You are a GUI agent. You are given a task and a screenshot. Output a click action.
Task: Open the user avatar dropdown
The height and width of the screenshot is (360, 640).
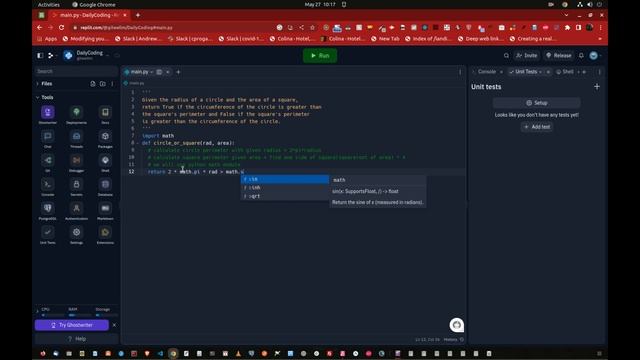pos(595,56)
